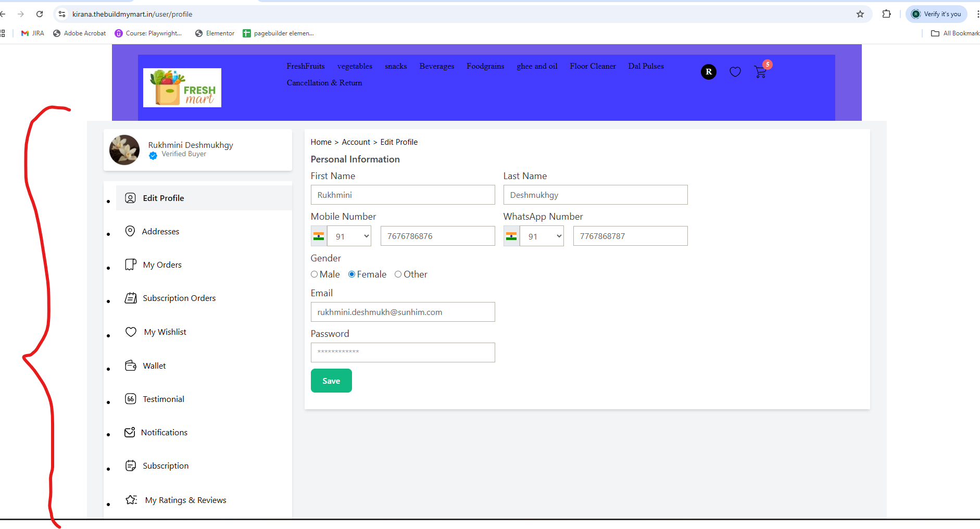Open ghee and oil category menu

[x=537, y=66]
